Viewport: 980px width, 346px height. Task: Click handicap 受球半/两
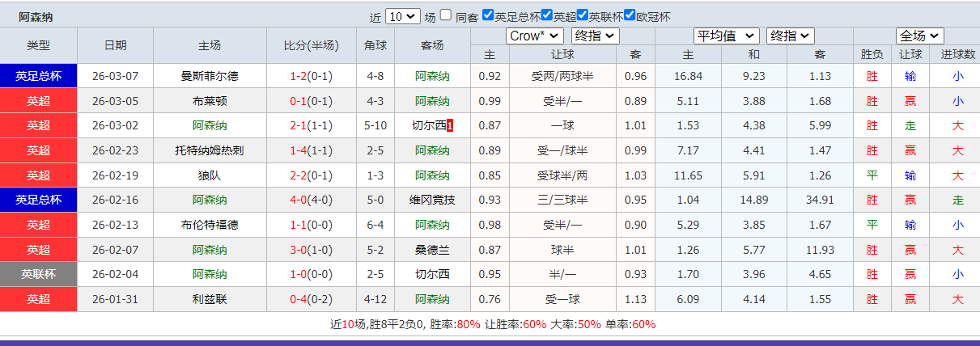(562, 175)
